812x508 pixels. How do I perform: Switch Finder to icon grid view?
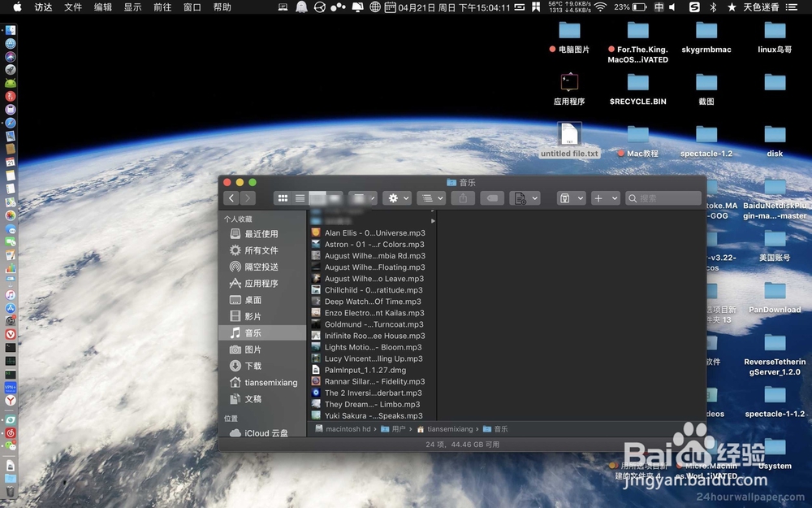pos(283,198)
